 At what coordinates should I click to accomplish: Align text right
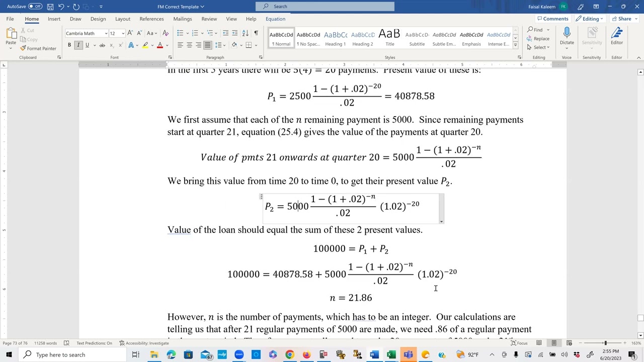click(x=198, y=45)
